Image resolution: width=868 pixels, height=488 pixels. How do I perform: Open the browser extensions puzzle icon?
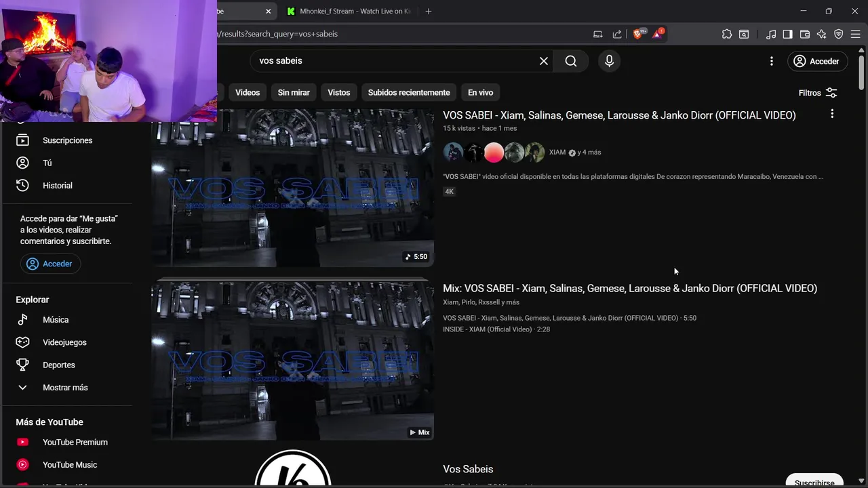coord(727,34)
